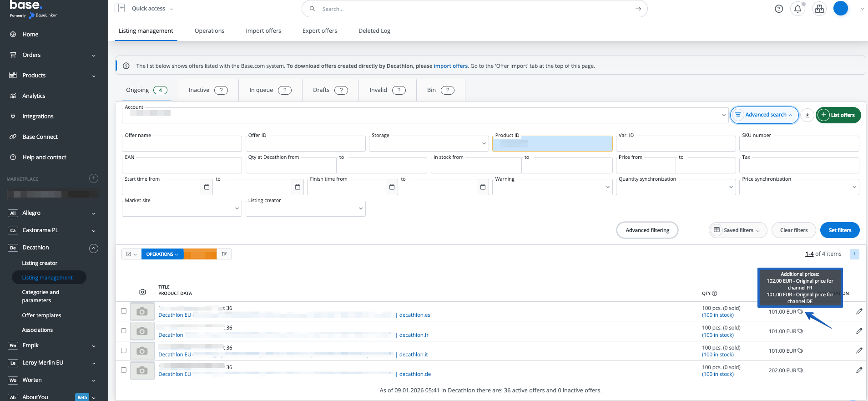The width and height of the screenshot is (868, 401).
Task: Open the notifications bell icon
Action: click(797, 9)
